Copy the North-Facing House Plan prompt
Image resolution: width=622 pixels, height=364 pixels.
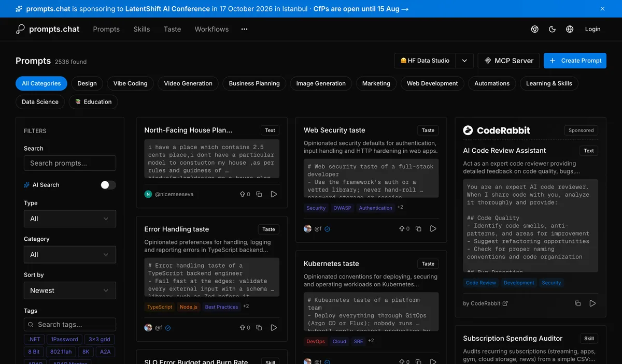pyautogui.click(x=259, y=194)
